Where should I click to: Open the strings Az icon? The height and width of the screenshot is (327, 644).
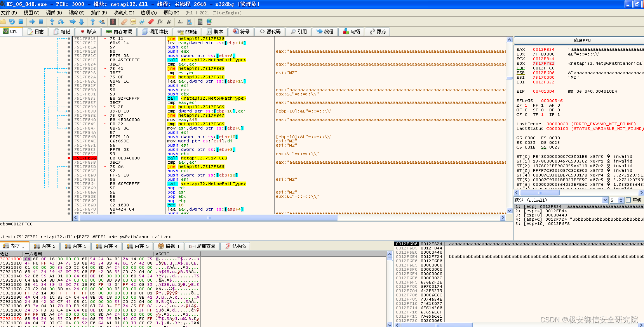pyautogui.click(x=180, y=22)
